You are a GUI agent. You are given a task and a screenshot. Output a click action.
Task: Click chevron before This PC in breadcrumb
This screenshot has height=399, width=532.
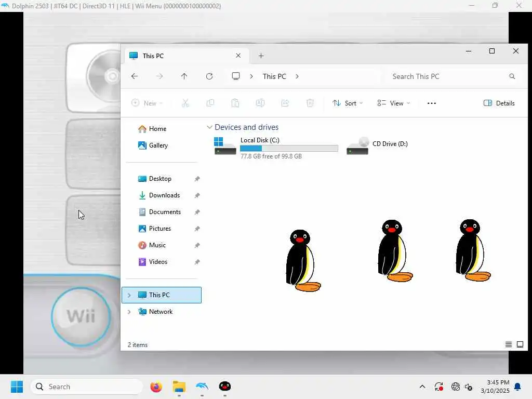(x=251, y=76)
